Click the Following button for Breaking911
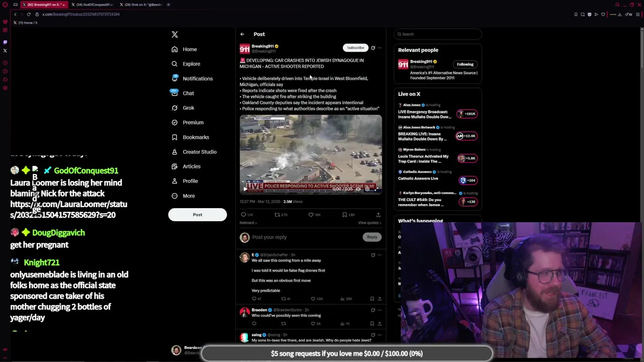The image size is (644, 362). (465, 64)
